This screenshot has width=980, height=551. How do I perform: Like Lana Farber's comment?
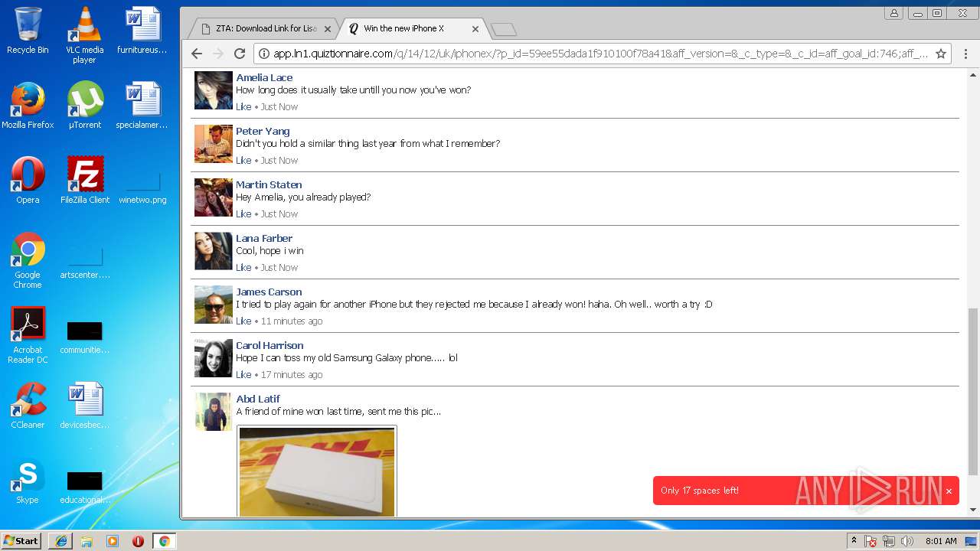tap(243, 267)
